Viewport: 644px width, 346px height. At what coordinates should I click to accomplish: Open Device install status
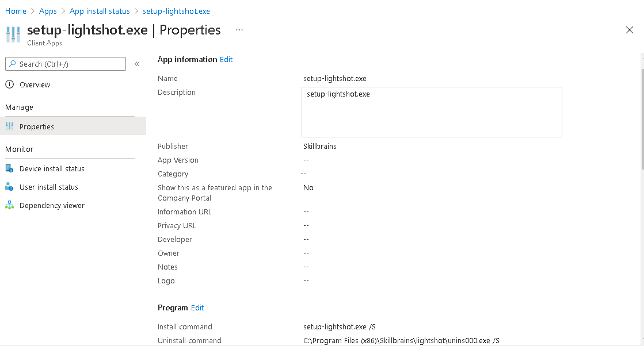pos(51,168)
